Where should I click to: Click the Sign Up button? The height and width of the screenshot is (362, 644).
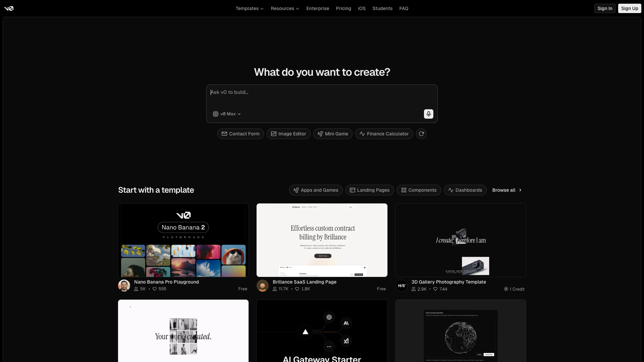tap(630, 8)
